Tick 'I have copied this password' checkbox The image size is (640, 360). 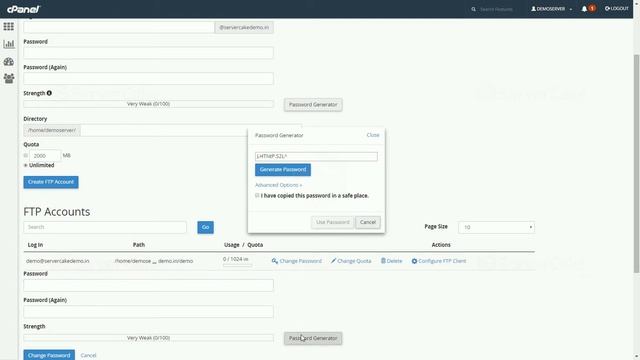click(x=257, y=196)
